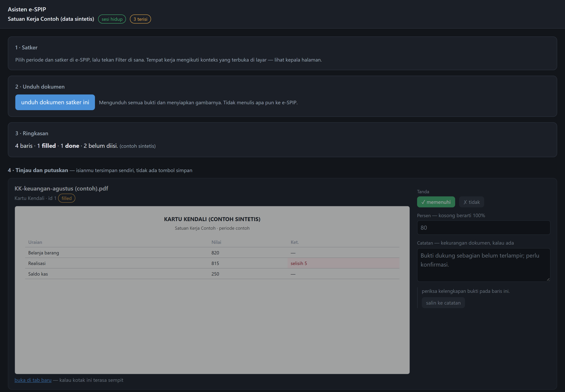The height and width of the screenshot is (392, 565).
Task: Click the 'filled' status pill beside id 1
Action: (x=66, y=198)
